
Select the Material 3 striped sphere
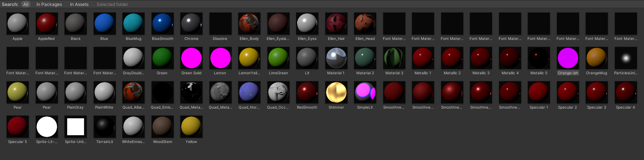[x=394, y=58]
